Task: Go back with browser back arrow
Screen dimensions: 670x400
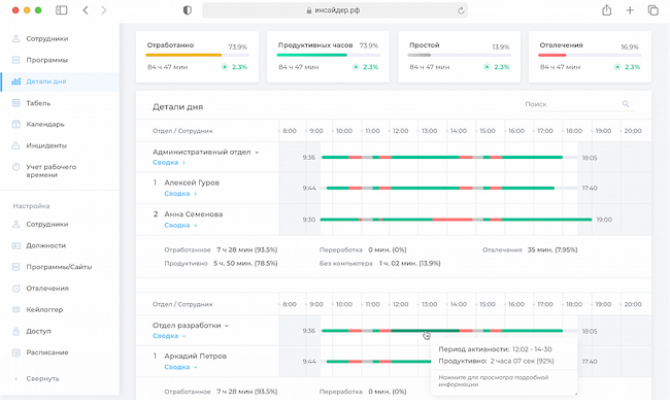Action: [85, 10]
